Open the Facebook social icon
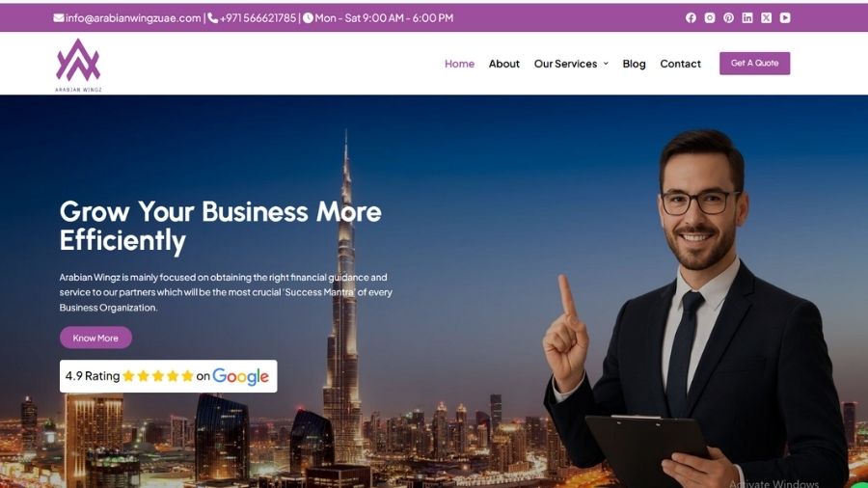This screenshot has width=868, height=488. (691, 17)
